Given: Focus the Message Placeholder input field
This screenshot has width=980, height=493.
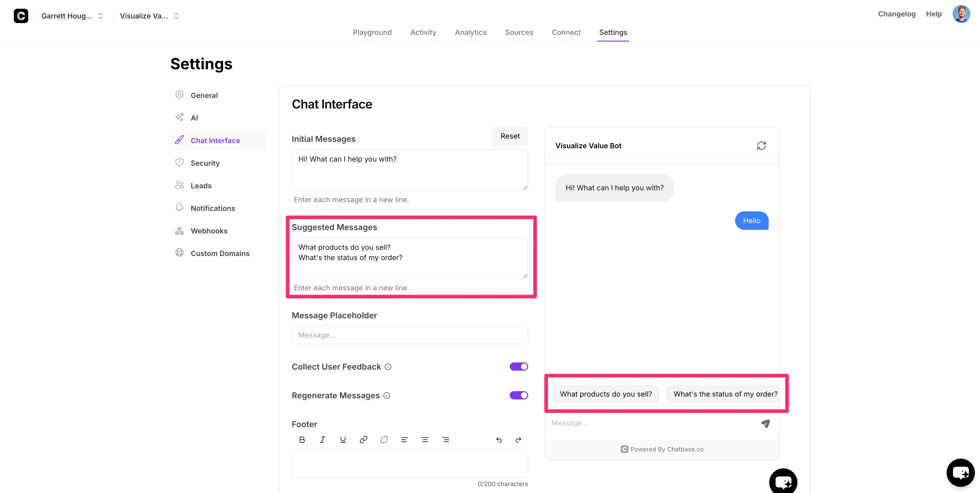Looking at the screenshot, I should [x=409, y=335].
